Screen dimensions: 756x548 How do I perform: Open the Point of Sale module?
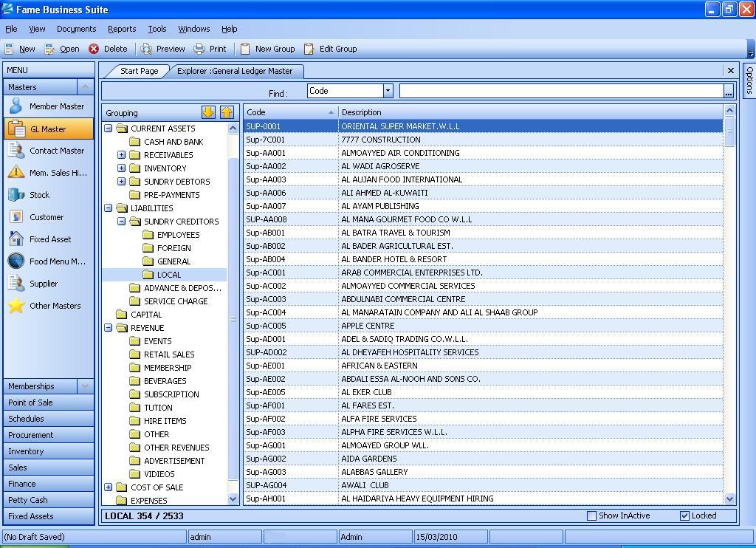point(49,403)
